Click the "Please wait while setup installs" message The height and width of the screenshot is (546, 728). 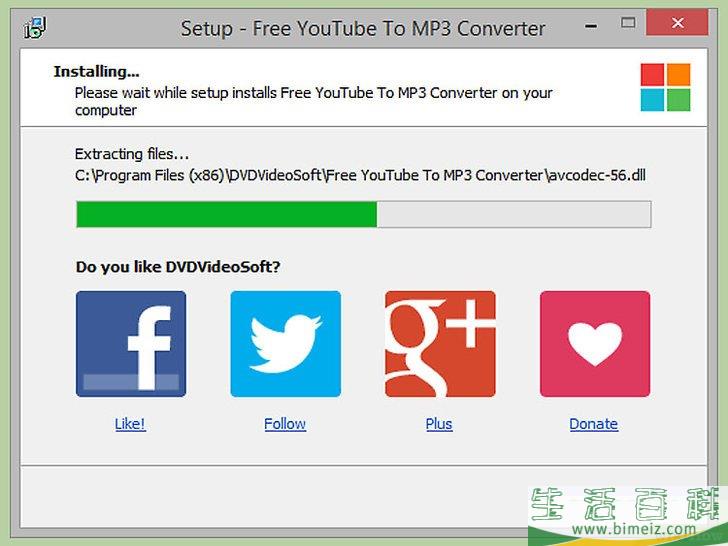point(313,101)
